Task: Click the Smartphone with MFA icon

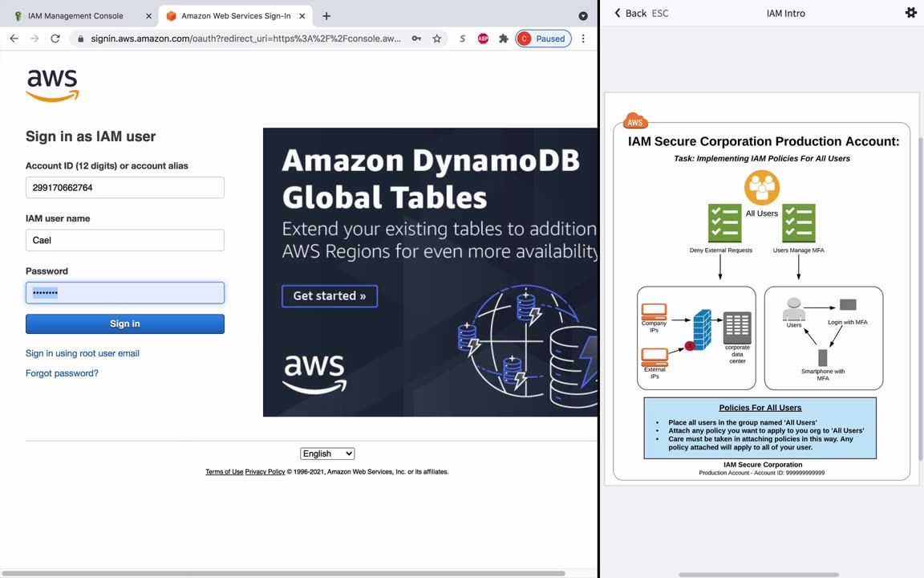Action: (x=823, y=357)
